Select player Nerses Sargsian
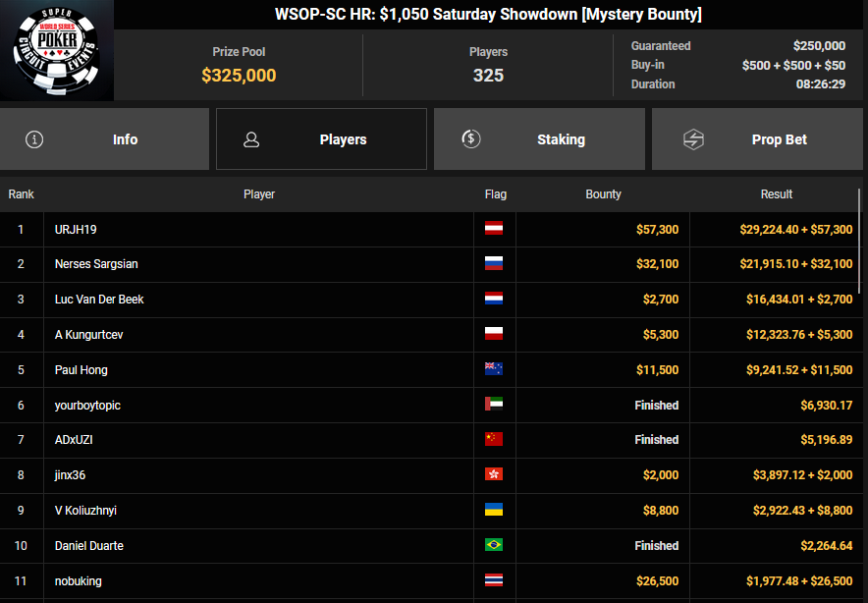The height and width of the screenshot is (603, 868). tap(96, 264)
